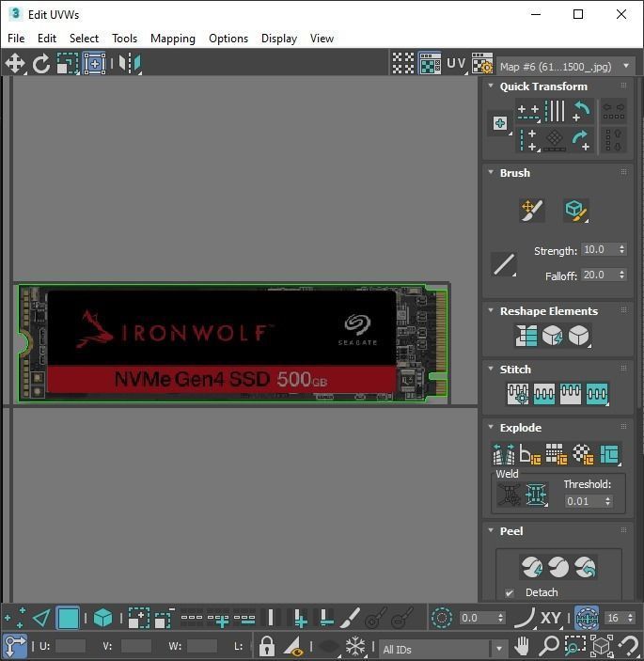Open the Tools menu
Viewport: 644px width, 661px height.
[124, 39]
